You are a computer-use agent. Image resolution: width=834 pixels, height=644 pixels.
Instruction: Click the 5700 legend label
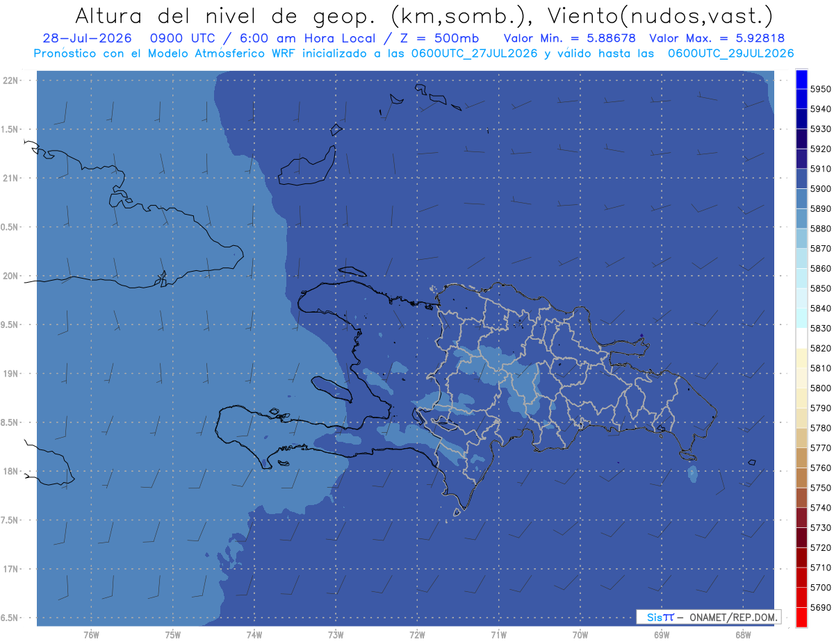point(820,588)
